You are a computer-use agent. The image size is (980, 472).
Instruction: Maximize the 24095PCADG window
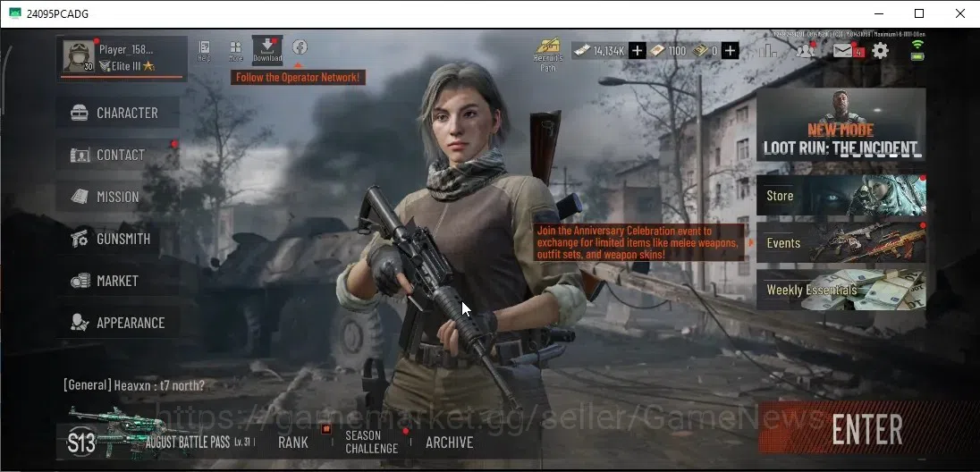(919, 13)
